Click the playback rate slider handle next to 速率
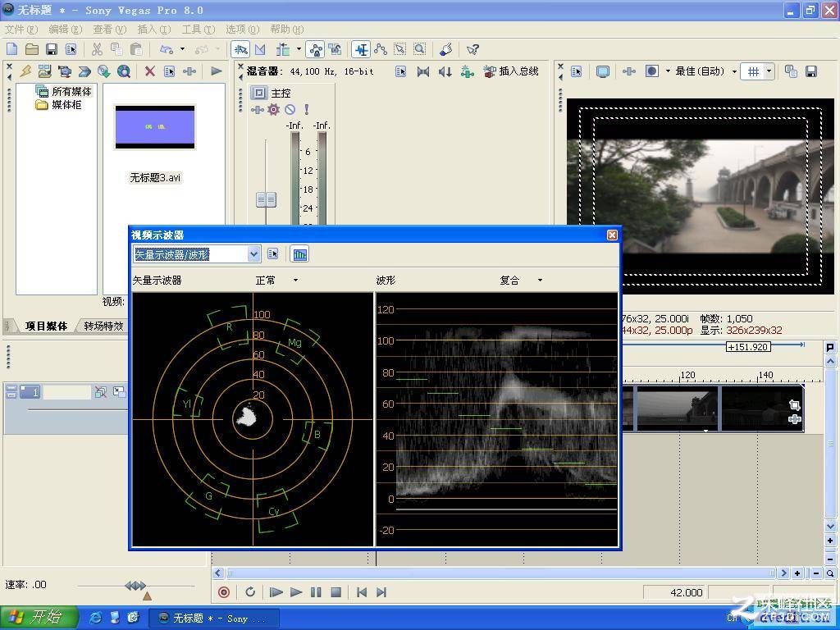This screenshot has height=630, width=840. tap(135, 586)
